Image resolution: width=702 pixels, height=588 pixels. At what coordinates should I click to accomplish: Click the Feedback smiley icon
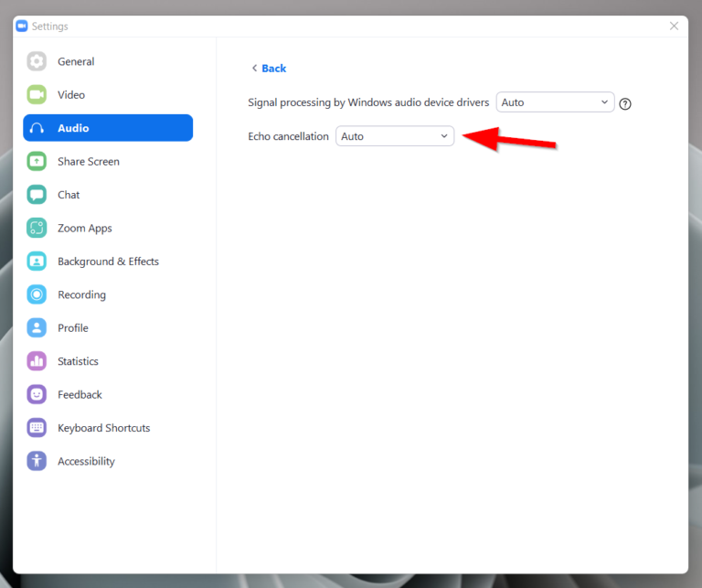pos(37,394)
